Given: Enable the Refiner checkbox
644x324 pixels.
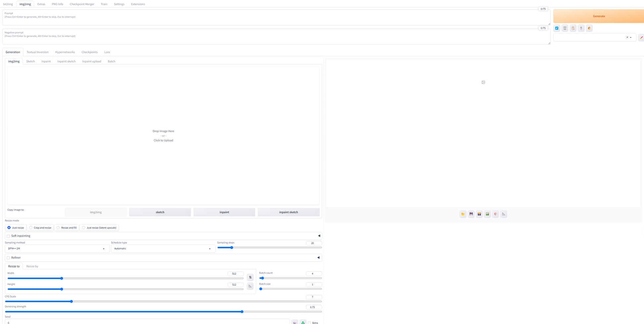Looking at the screenshot, I should click(8, 258).
